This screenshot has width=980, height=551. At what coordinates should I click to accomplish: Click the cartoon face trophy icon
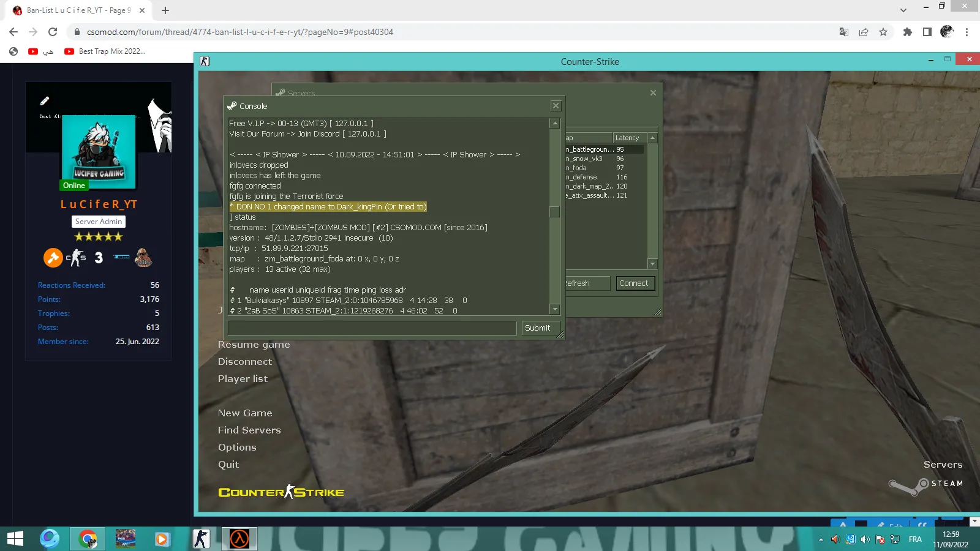click(x=143, y=258)
